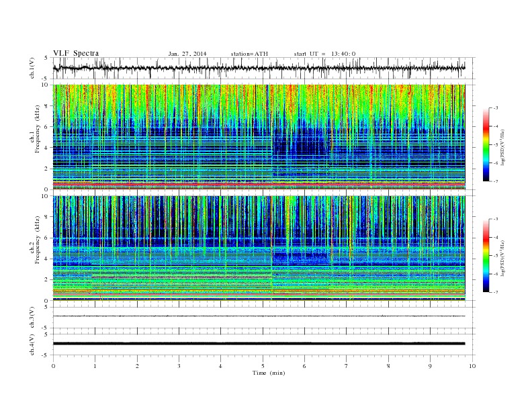Click the ch.2 spectrogram color scale bar
This screenshot has height=411, width=532.
pyautogui.click(x=486, y=255)
